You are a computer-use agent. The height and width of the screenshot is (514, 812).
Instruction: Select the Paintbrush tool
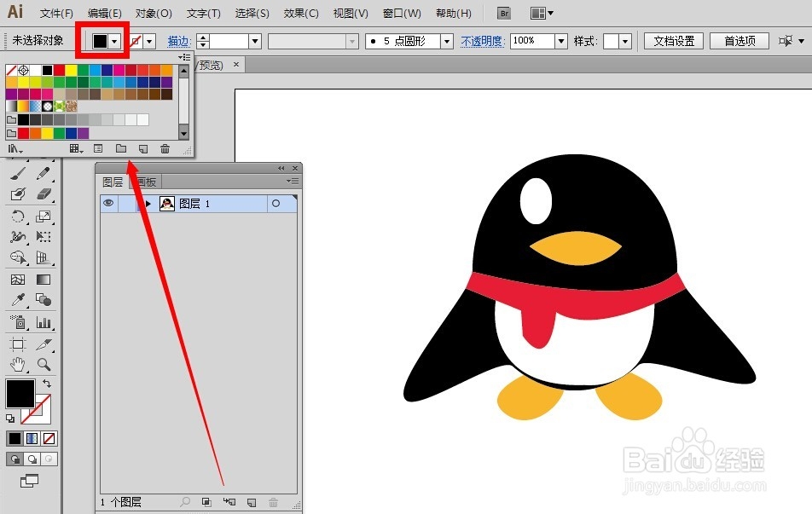18,173
